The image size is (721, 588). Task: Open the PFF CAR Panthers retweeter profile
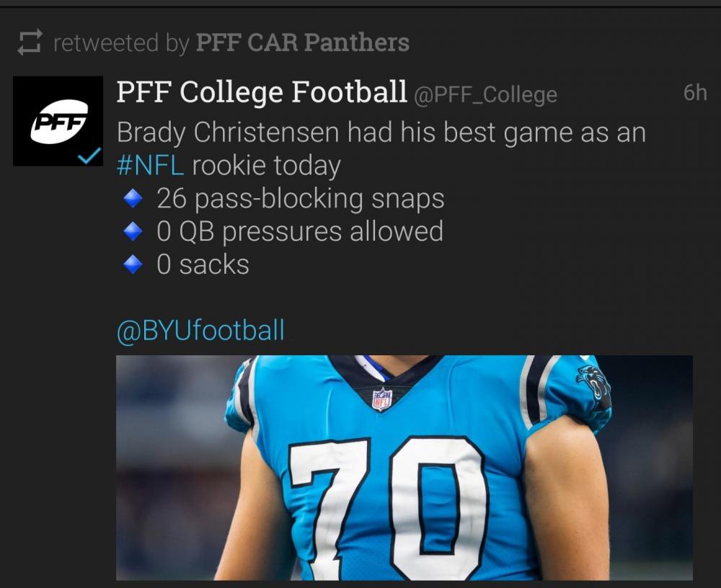tap(303, 43)
